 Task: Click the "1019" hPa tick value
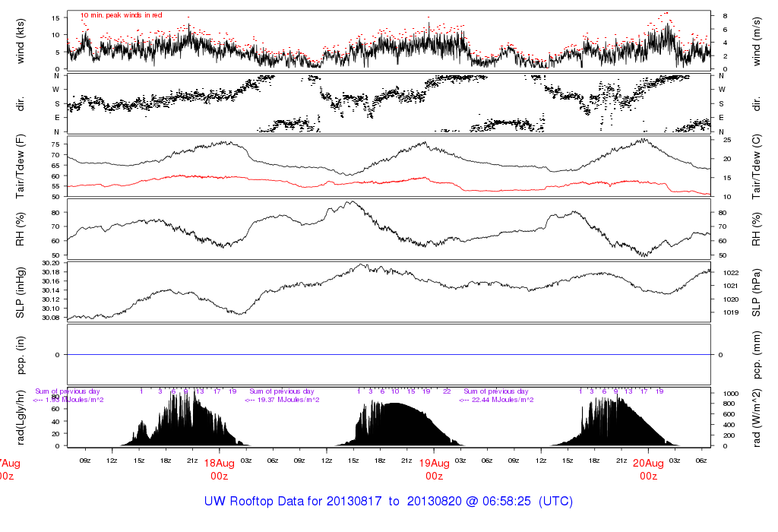(731, 312)
